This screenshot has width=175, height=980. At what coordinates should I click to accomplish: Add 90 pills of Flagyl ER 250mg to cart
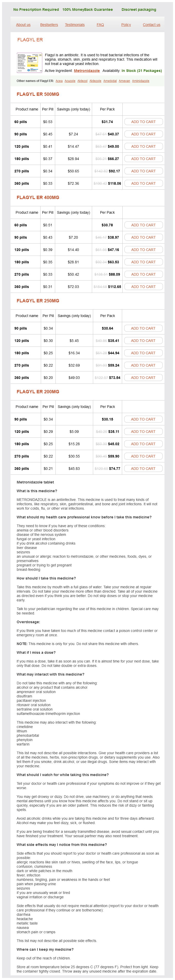click(x=143, y=328)
